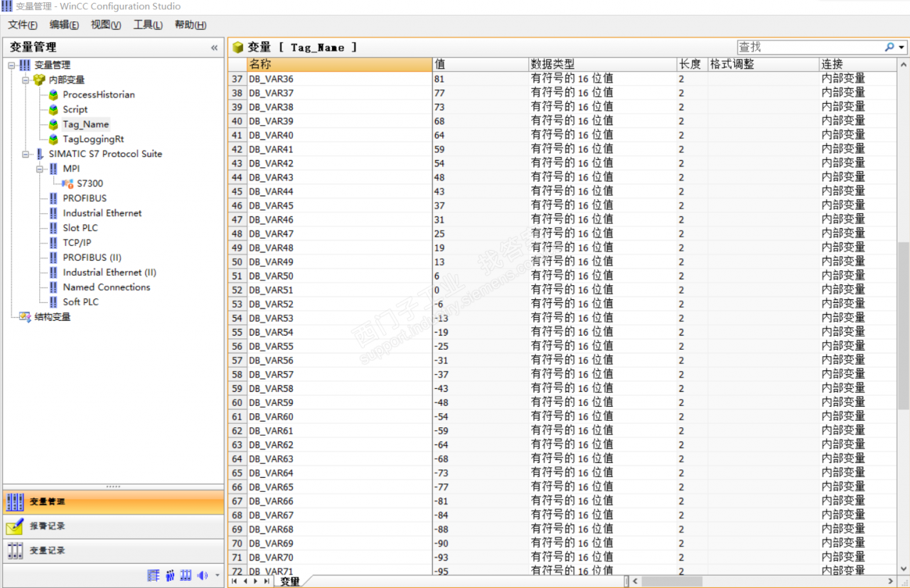Click the 数据类型 column header
Viewport: 910px width, 588px height.
click(602, 64)
